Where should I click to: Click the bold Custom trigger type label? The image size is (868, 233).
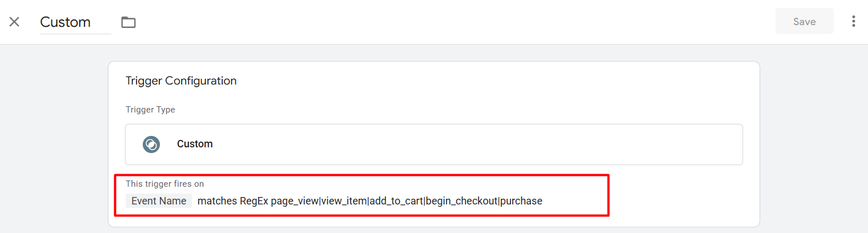(195, 144)
